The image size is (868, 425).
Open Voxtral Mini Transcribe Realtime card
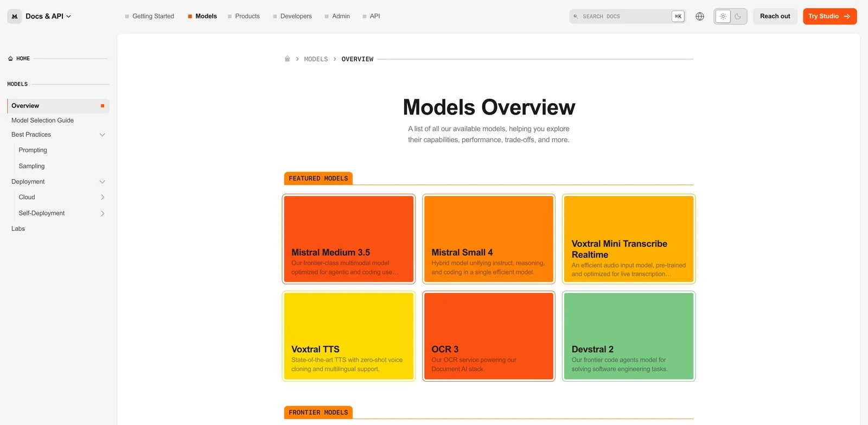click(x=629, y=239)
